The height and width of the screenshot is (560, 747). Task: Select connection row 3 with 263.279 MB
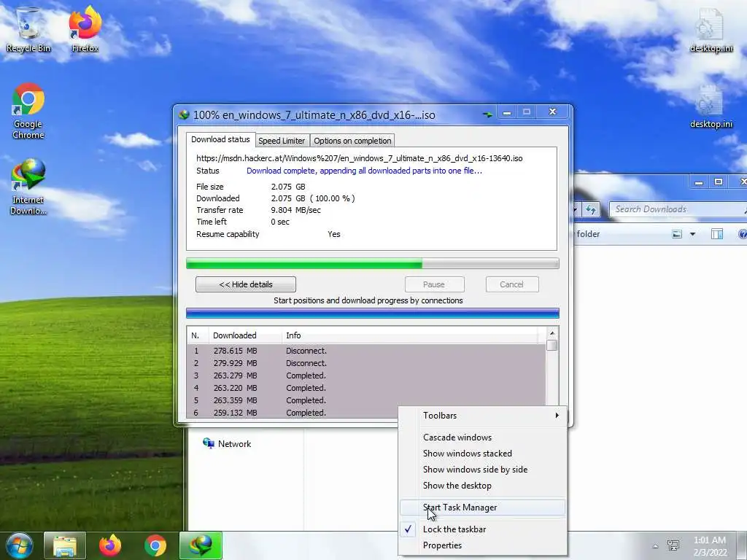366,376
